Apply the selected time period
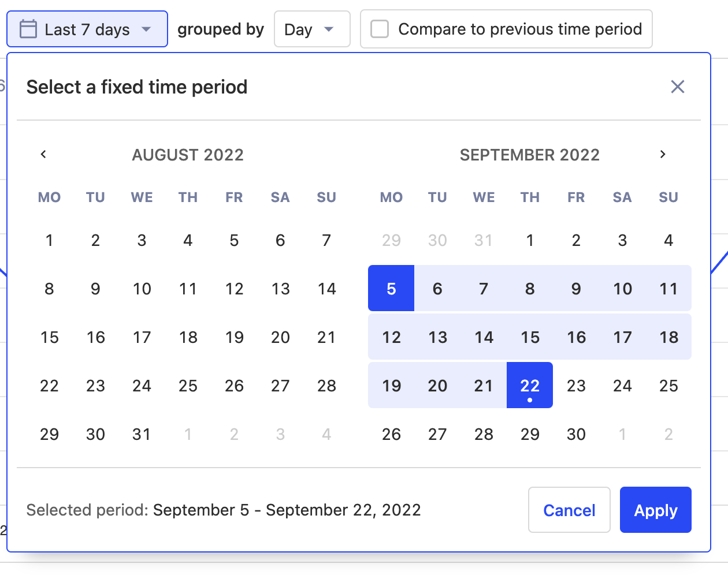This screenshot has width=728, height=575. (655, 510)
